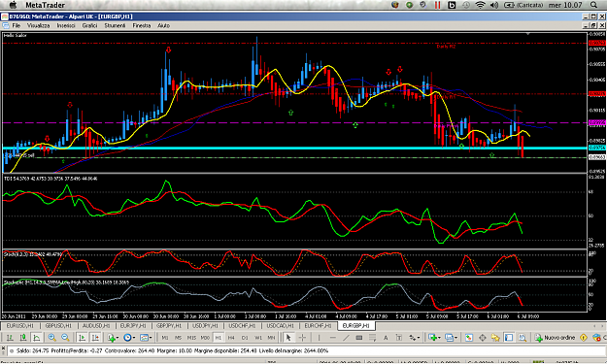Click the MetaEditor yellow diamond icon
This screenshot has width=607, height=364.
click(584, 338)
